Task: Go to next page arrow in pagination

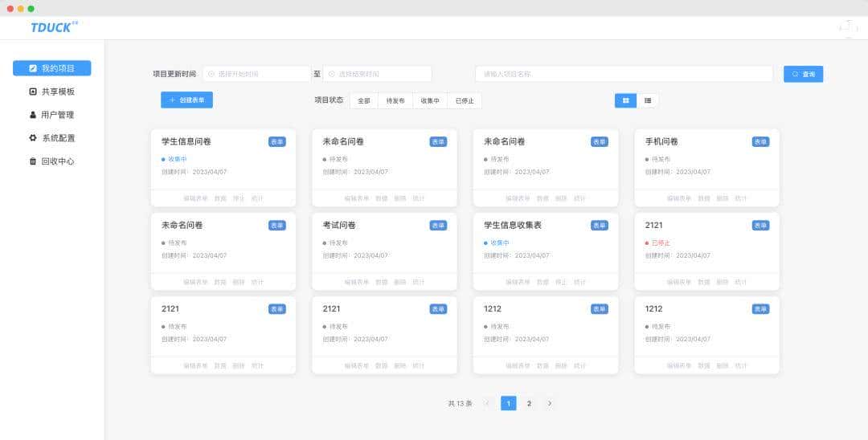Action: (x=550, y=404)
